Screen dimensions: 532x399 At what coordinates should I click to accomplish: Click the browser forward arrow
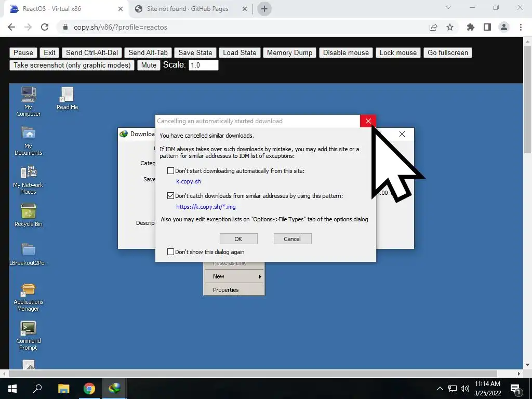pos(28,27)
